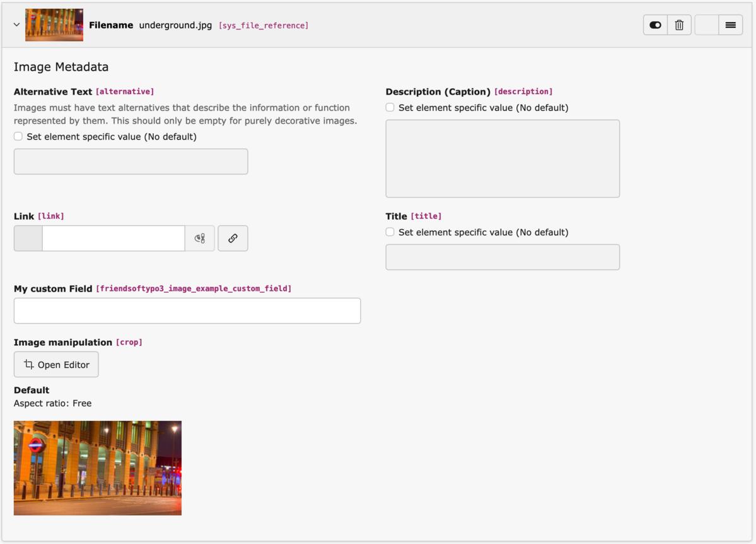The height and width of the screenshot is (544, 756).
Task: Disable the element with the visibility toggle
Action: point(654,25)
